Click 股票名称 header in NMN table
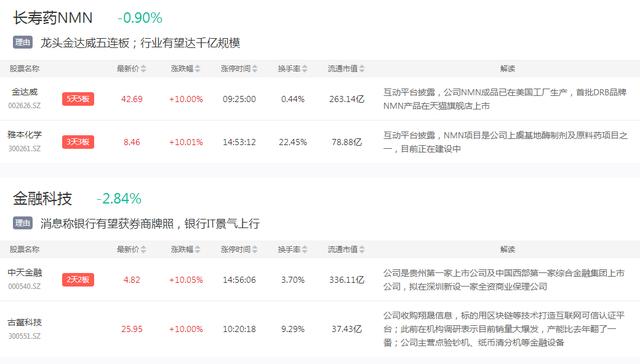Image resolution: width=640 pixels, height=364 pixels. (24, 69)
